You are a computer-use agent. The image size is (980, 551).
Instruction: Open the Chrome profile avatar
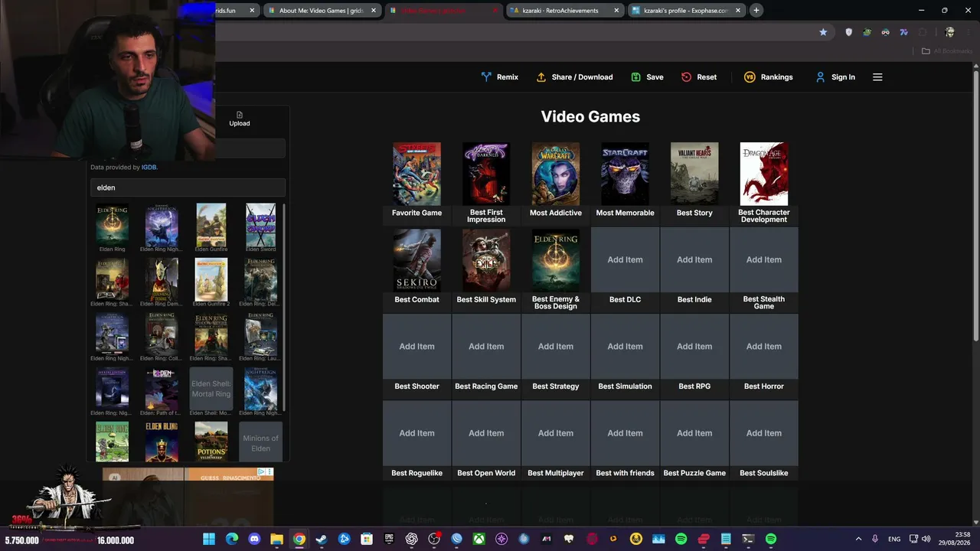949,32
